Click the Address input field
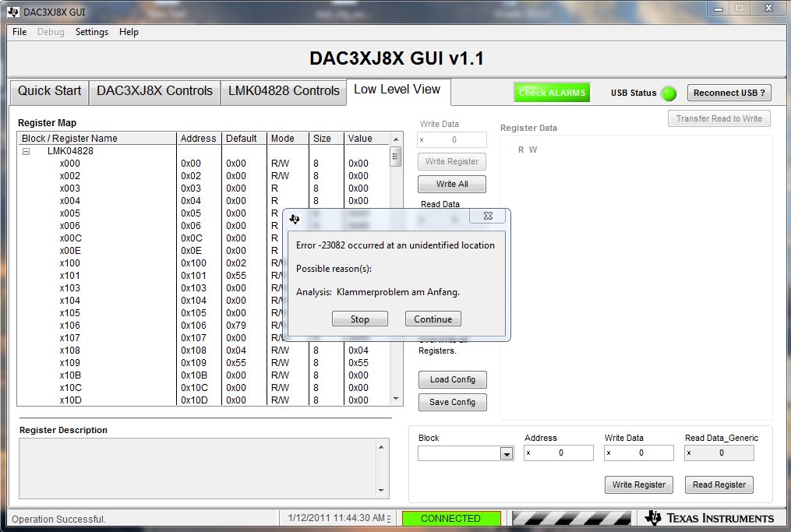This screenshot has height=532, width=791. pyautogui.click(x=559, y=453)
